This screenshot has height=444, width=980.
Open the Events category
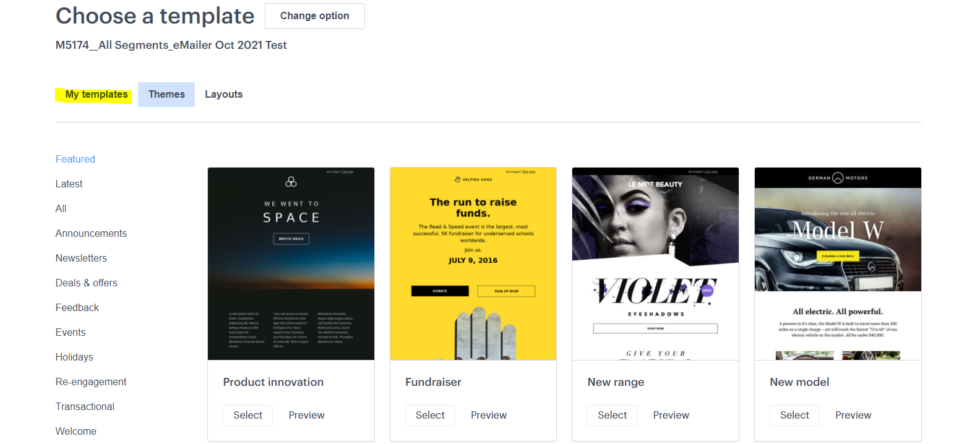(x=71, y=332)
